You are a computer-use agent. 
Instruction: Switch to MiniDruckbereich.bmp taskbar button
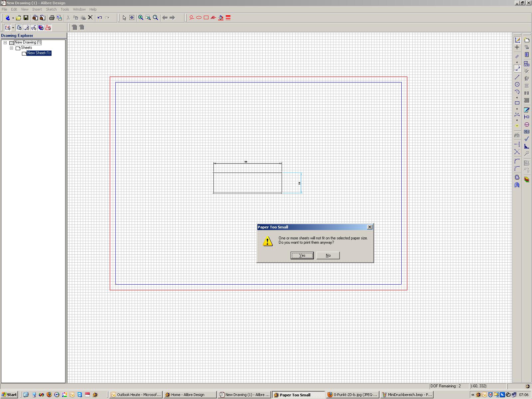[x=407, y=395]
